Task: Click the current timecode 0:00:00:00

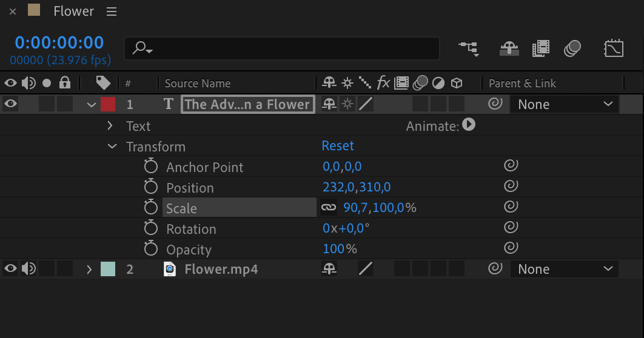Action: click(x=59, y=42)
